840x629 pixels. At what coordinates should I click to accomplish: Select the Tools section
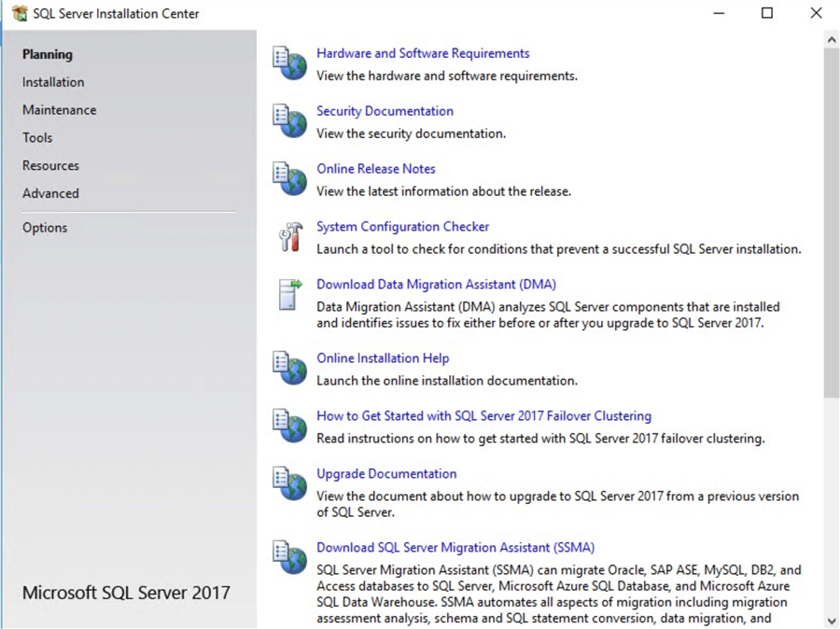click(37, 137)
